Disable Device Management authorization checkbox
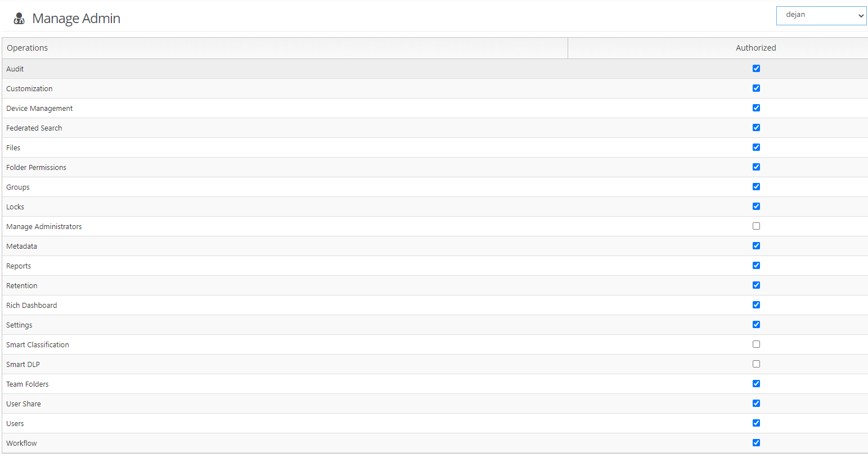This screenshot has height=457, width=868. tap(756, 108)
